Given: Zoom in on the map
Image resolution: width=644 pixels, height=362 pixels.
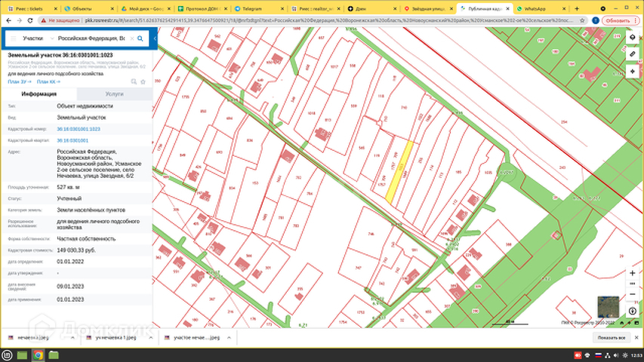Looking at the screenshot, I should [x=631, y=274].
